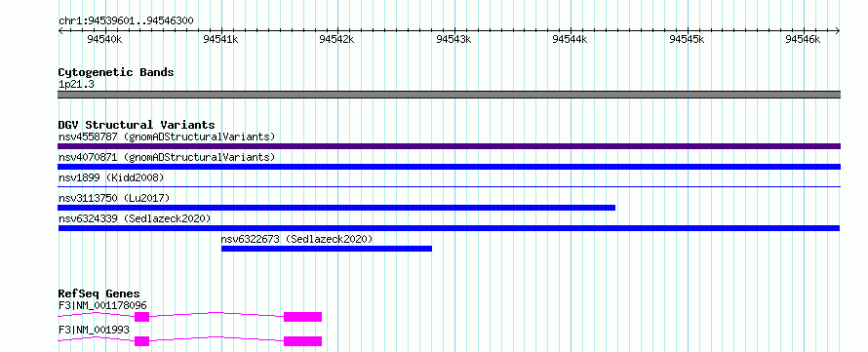Click the RefSeq Genes track title
The width and height of the screenshot is (868, 352).
99,293
